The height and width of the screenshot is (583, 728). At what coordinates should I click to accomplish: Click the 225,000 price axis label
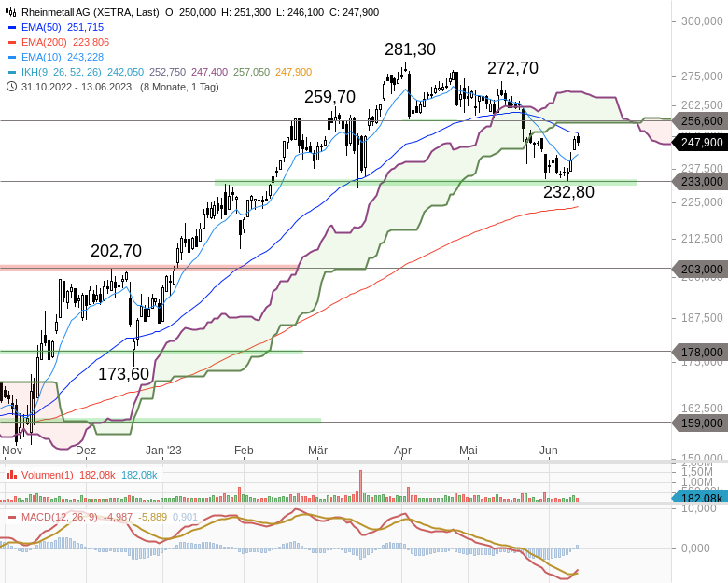coord(702,201)
